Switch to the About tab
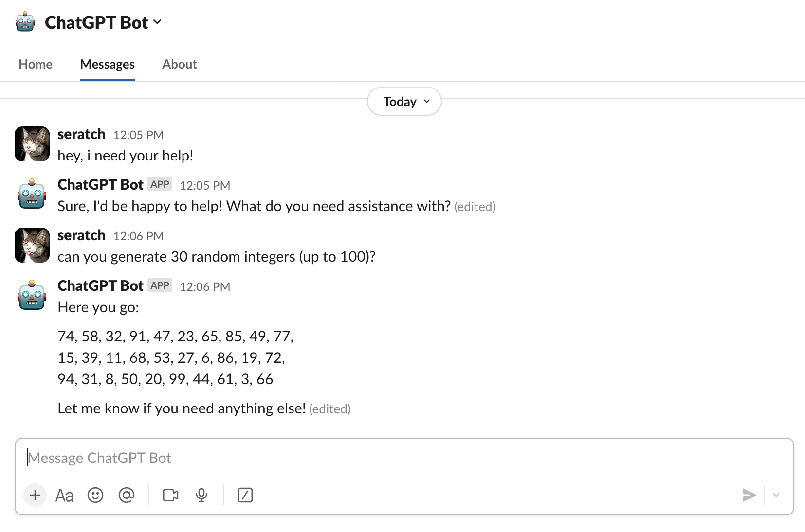Image resolution: width=805 pixels, height=532 pixels. pyautogui.click(x=179, y=64)
